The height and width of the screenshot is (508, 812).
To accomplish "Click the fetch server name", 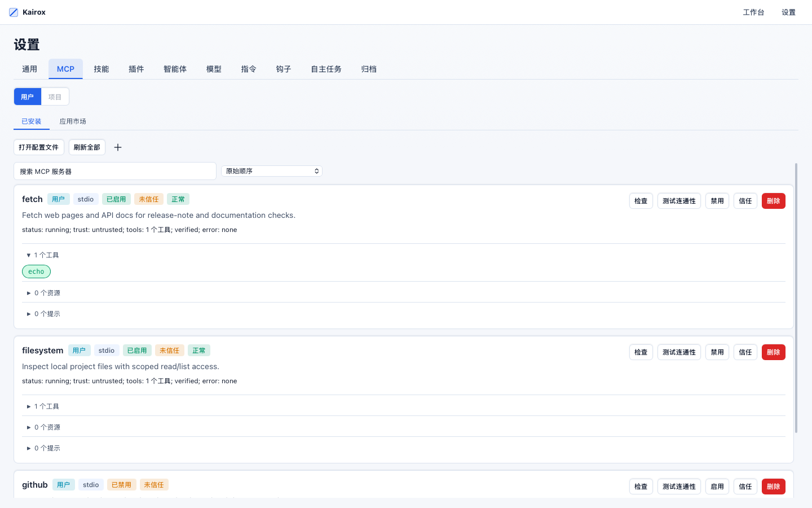I will click(x=32, y=199).
